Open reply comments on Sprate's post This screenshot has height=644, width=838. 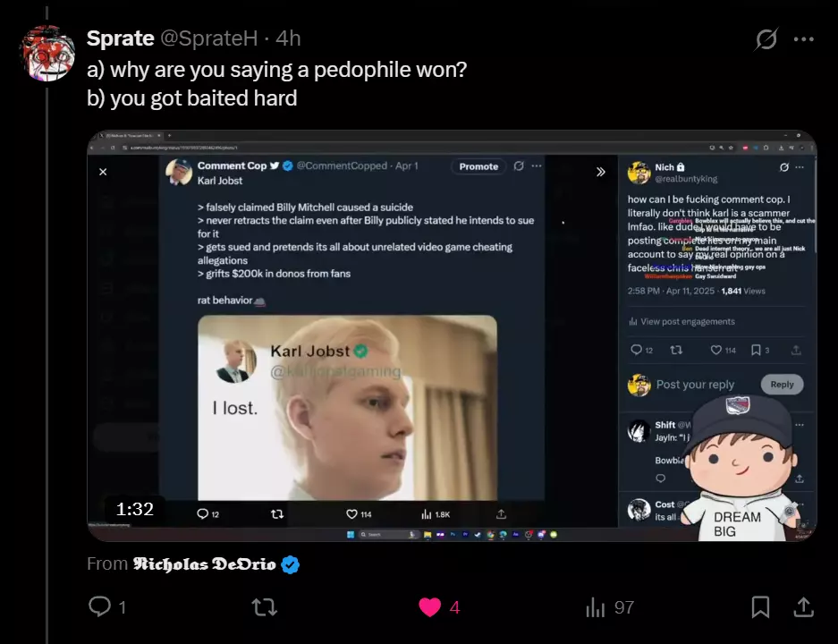point(107,606)
